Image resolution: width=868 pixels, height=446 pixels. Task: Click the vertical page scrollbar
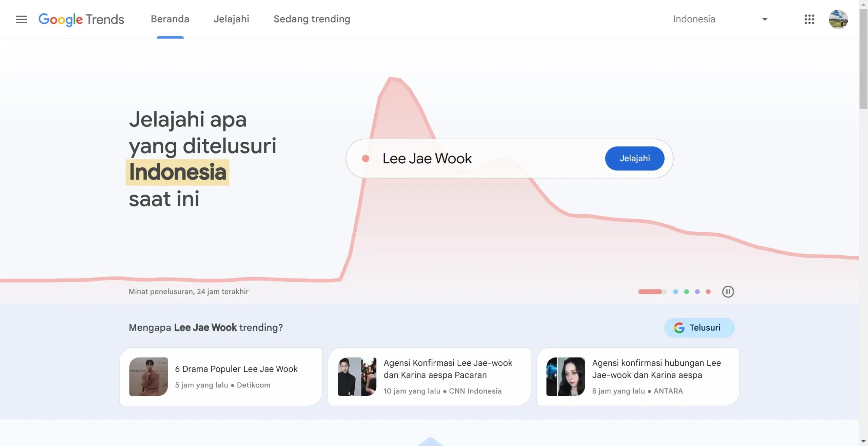tap(863, 59)
